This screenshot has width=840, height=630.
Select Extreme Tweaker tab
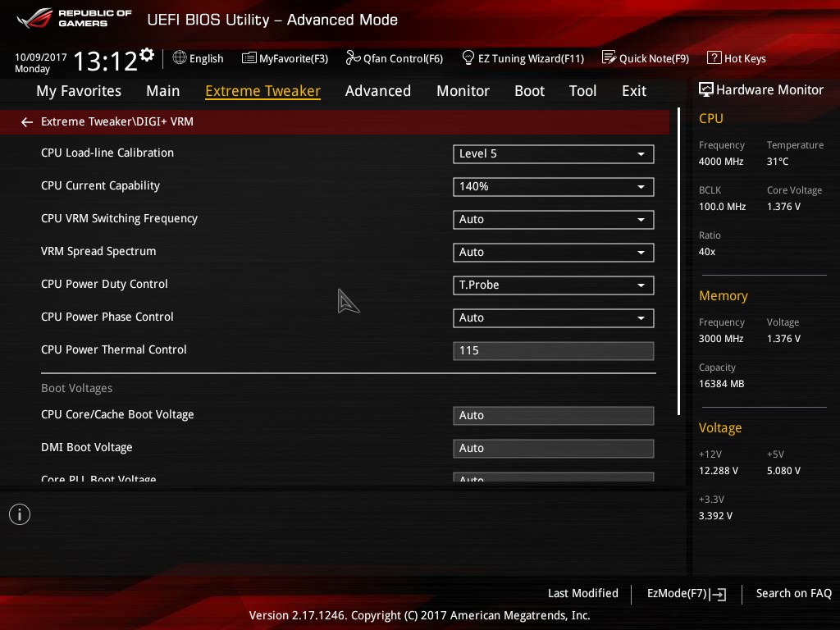[x=263, y=91]
